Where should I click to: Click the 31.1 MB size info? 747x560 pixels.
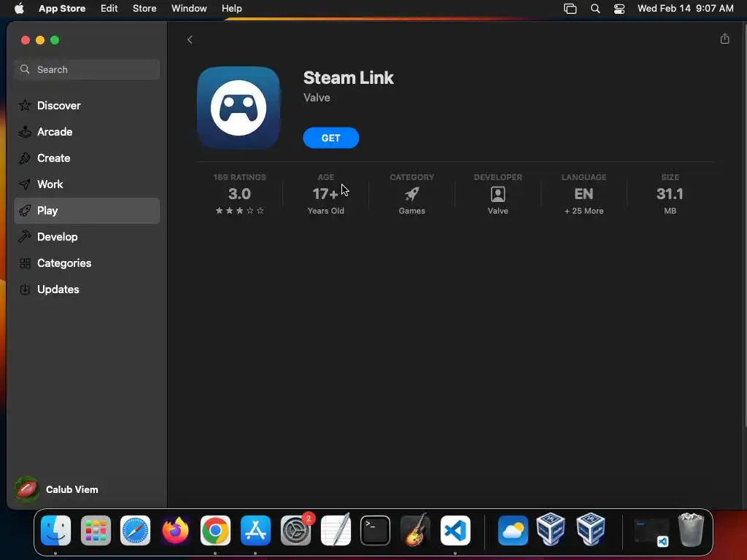tap(670, 194)
